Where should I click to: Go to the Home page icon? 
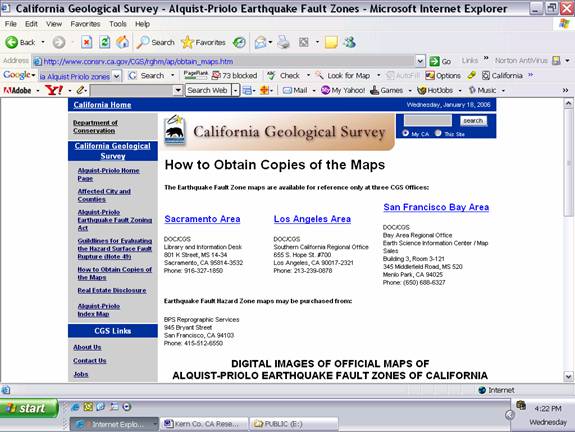[x=122, y=43]
